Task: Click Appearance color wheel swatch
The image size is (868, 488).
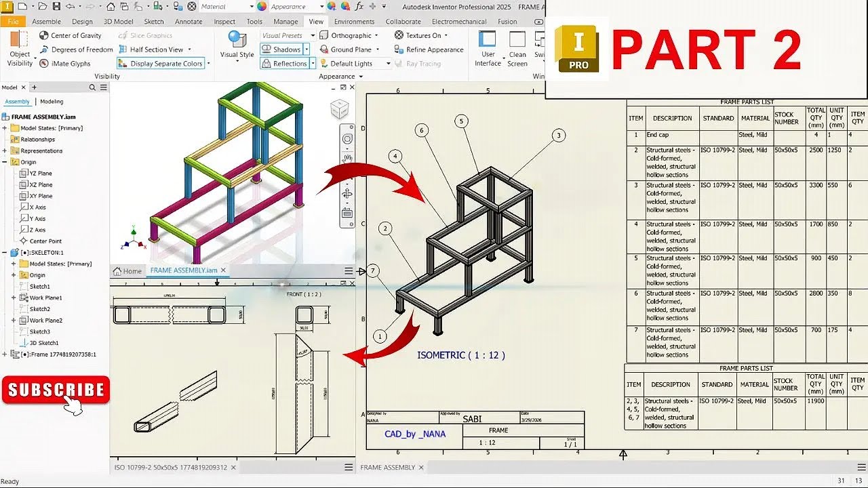Action: point(262,7)
